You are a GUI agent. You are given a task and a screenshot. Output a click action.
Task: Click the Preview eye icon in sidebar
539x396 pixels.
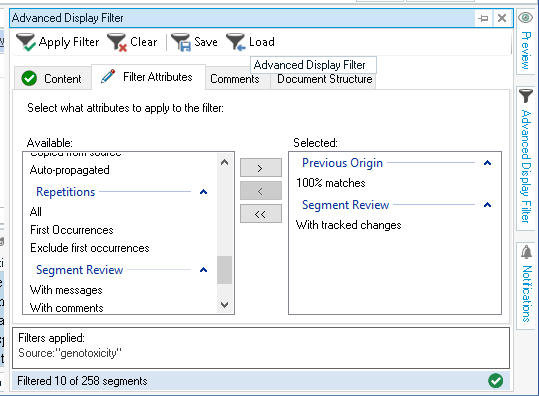click(x=525, y=17)
